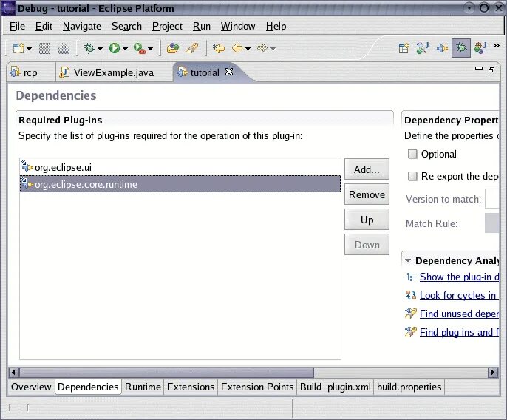Click the Back navigation arrow icon

(237, 49)
